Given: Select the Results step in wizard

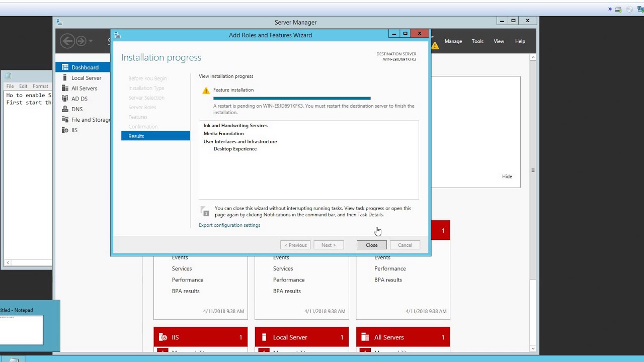Looking at the screenshot, I should [155, 136].
